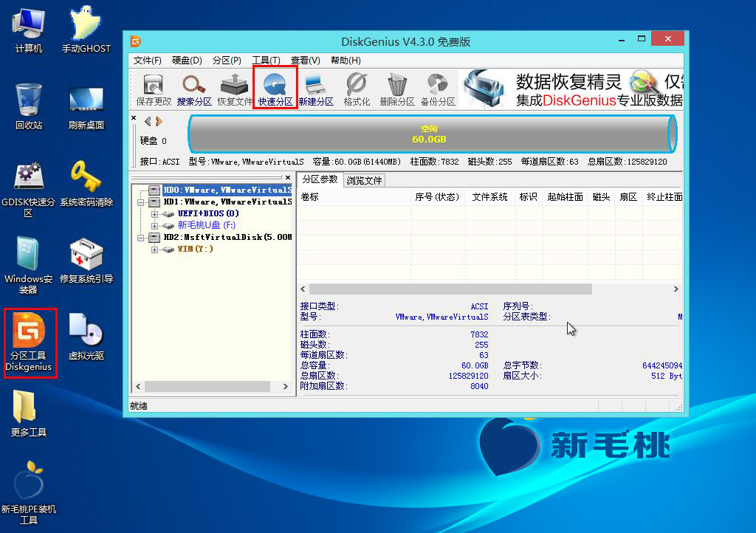Select WIM (Y:) partition in tree

point(195,249)
